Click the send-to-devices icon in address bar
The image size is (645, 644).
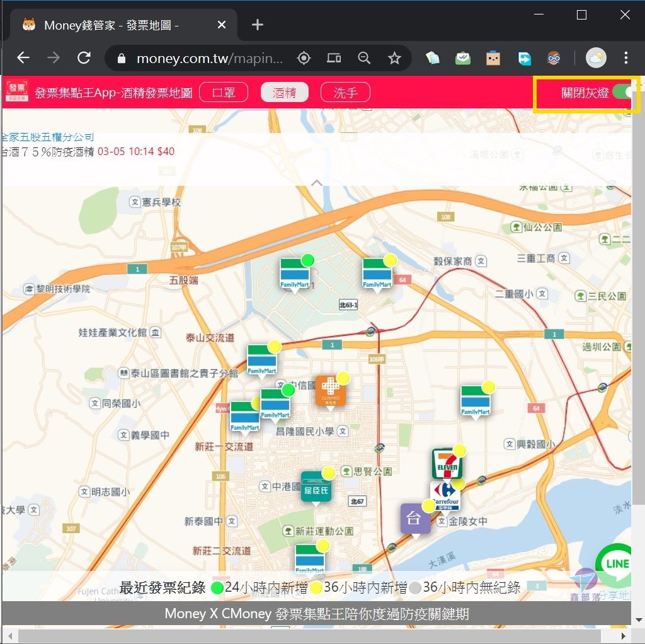click(334, 59)
